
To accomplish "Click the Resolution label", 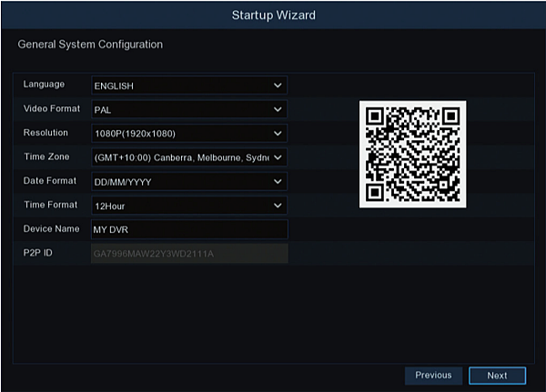I will tap(45, 133).
